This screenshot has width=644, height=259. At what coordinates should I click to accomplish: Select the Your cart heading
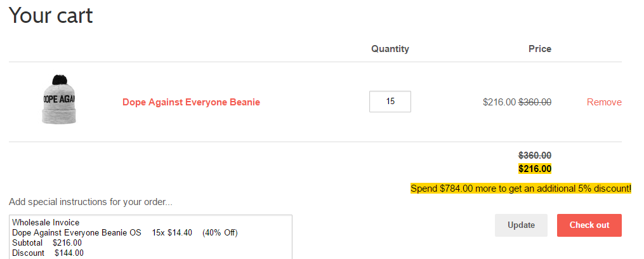(51, 15)
